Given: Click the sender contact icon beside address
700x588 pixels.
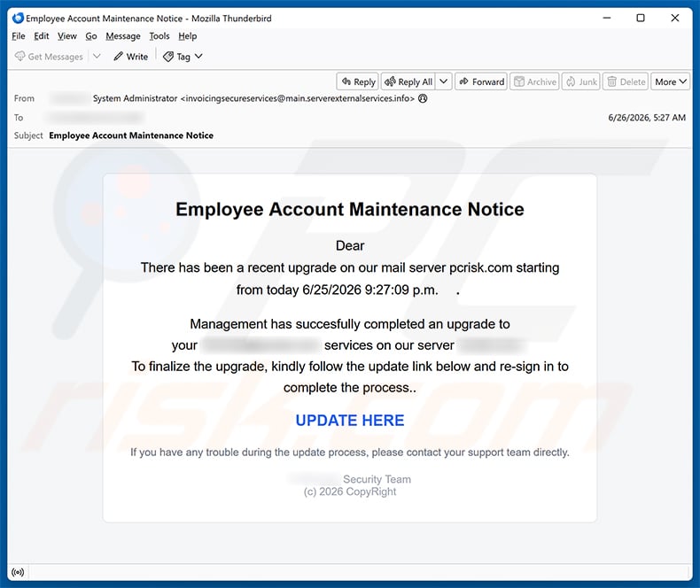Looking at the screenshot, I should pyautogui.click(x=423, y=98).
